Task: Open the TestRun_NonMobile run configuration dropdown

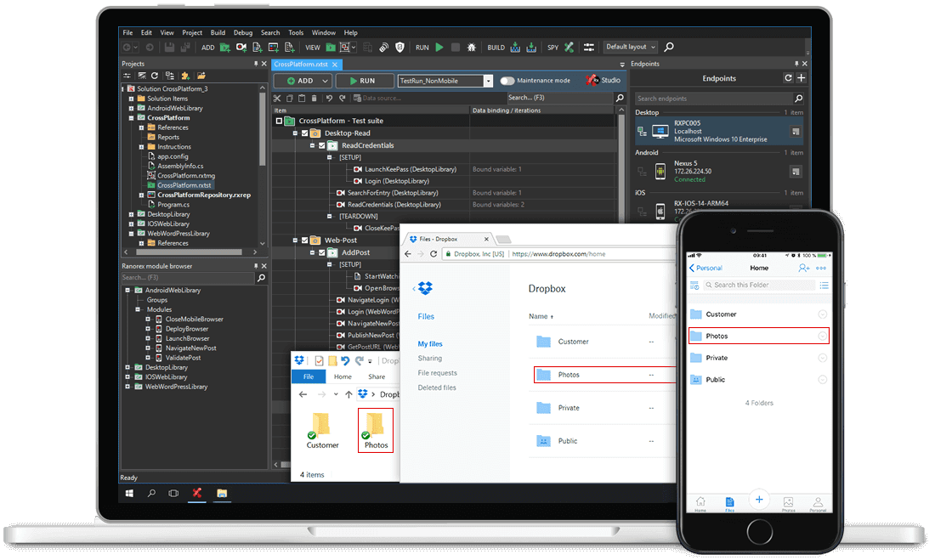Action: point(488,81)
